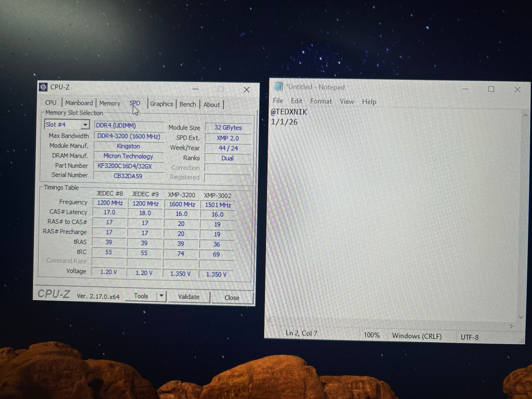This screenshot has height=399, width=532.
Task: Open the Slot #4 memory slot dropdown
Action: click(85, 125)
